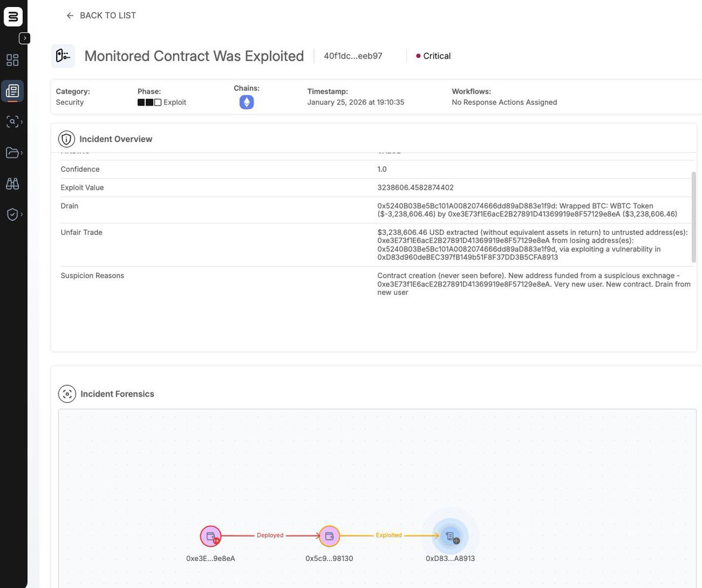Select the 0xe3E...9e8eA attacker node

click(211, 536)
